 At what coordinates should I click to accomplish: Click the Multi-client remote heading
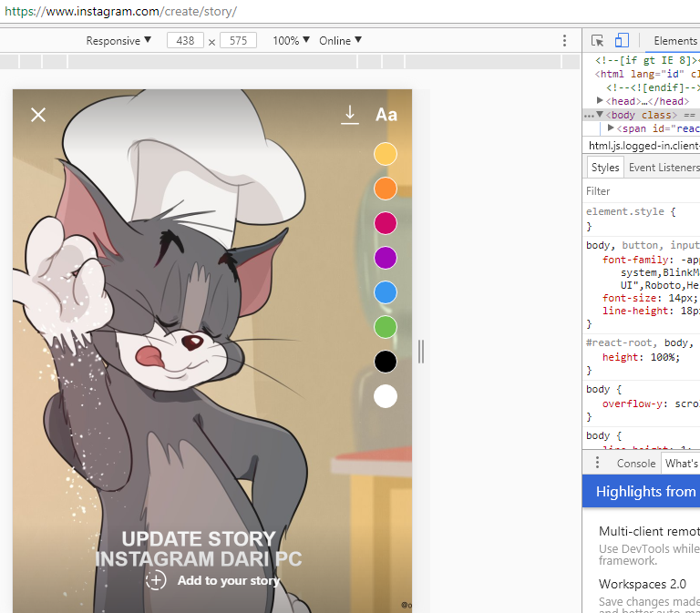point(649,531)
